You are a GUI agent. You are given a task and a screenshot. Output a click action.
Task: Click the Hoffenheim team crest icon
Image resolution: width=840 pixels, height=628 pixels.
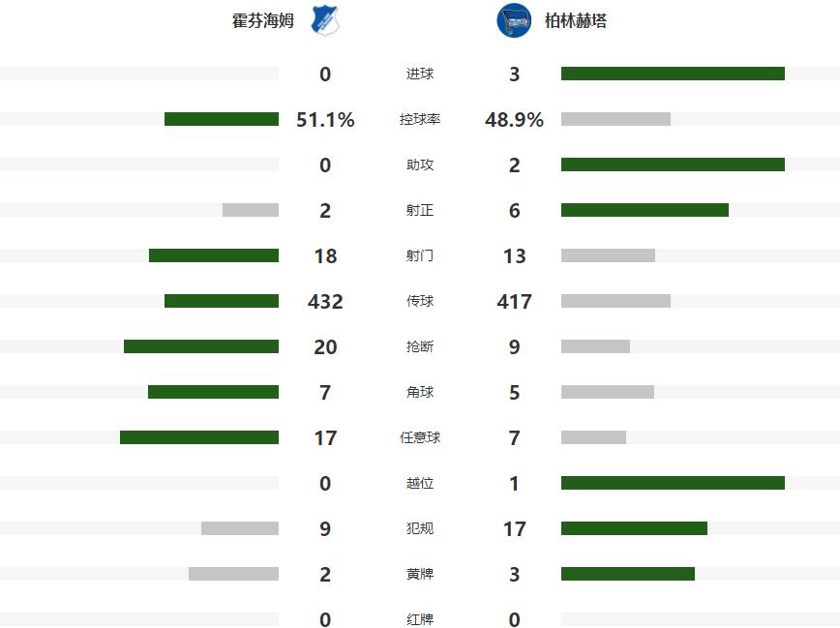[x=325, y=20]
